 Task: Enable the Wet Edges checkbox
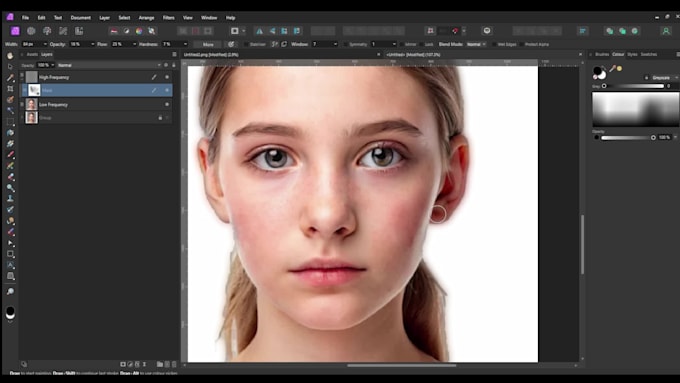coord(494,44)
